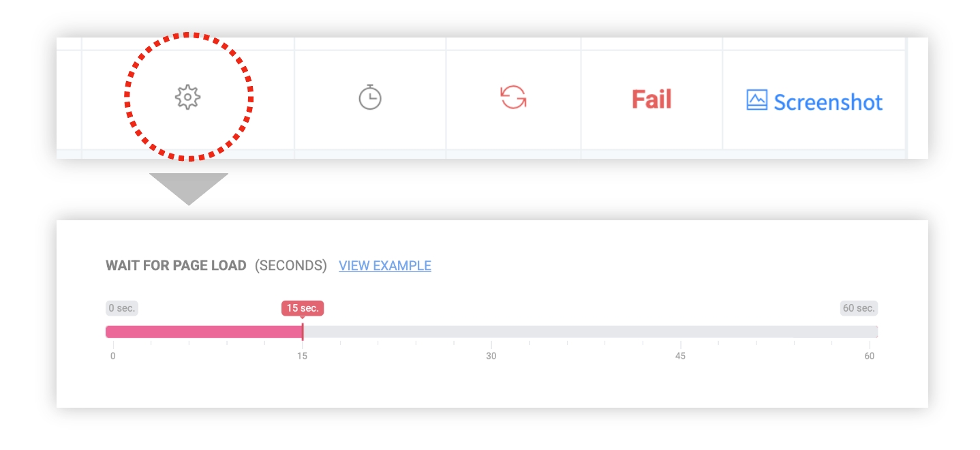Click the 60 tick number under slider
This screenshot has height=450, width=980.
point(870,356)
